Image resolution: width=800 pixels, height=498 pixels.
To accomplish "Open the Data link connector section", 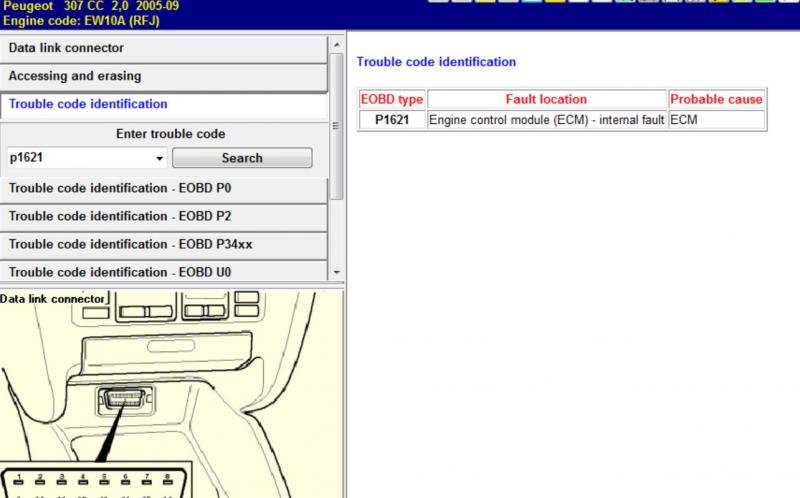I will coord(163,48).
